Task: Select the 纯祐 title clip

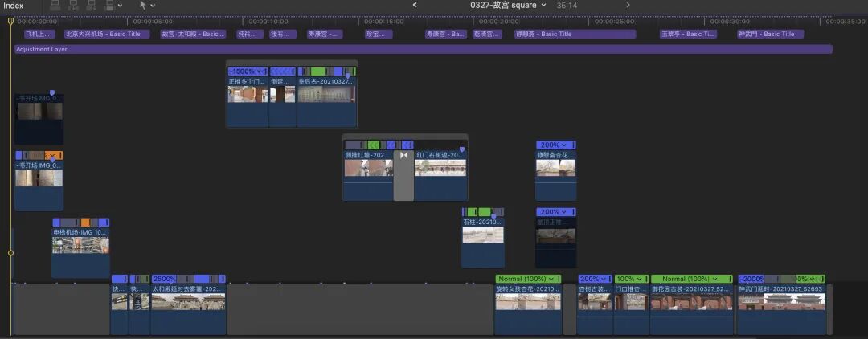Action: (250, 34)
